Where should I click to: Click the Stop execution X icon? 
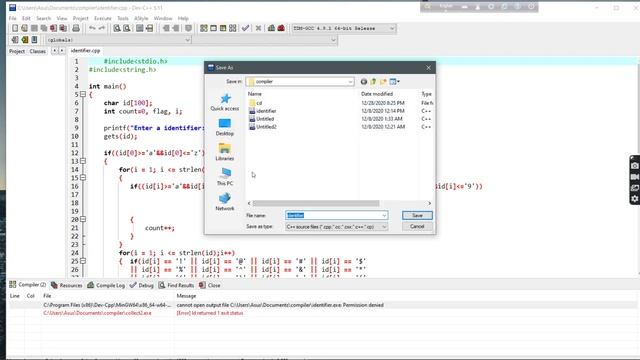[x=258, y=28]
